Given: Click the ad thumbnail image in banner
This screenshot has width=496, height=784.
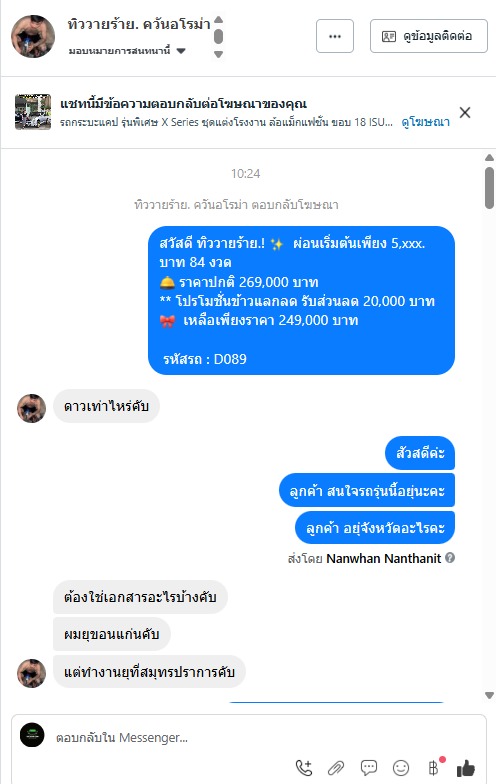Looking at the screenshot, I should pos(33,112).
